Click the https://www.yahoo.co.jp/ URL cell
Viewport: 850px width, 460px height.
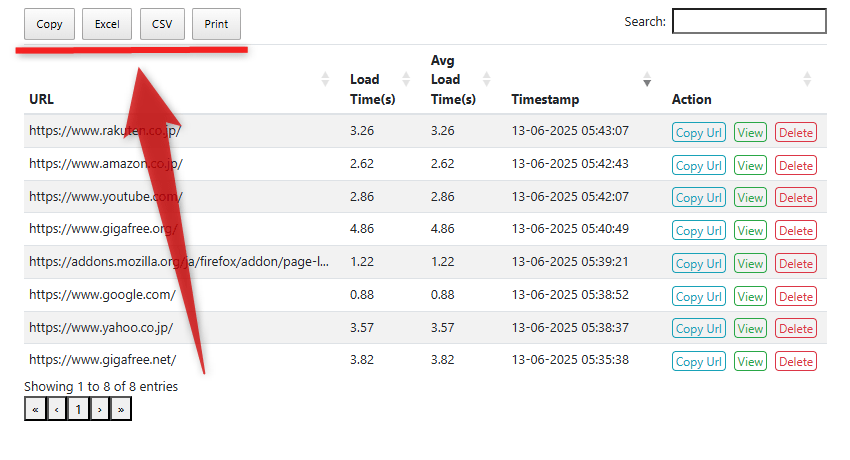point(101,328)
